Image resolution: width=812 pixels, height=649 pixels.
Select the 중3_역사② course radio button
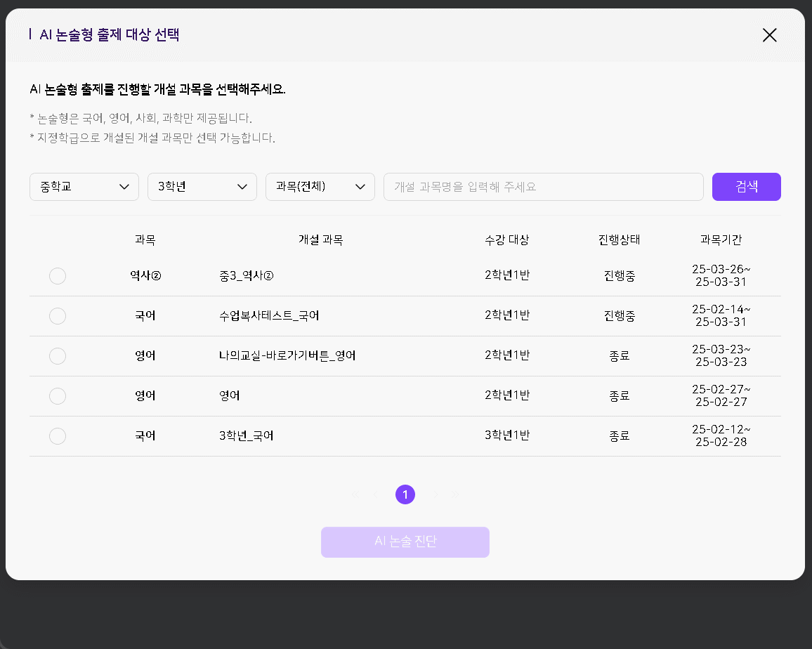[x=58, y=276]
